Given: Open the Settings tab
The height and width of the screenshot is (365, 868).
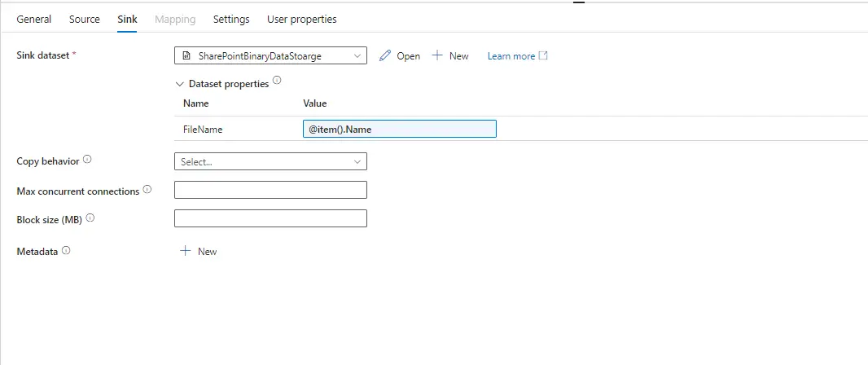Looking at the screenshot, I should (x=231, y=19).
